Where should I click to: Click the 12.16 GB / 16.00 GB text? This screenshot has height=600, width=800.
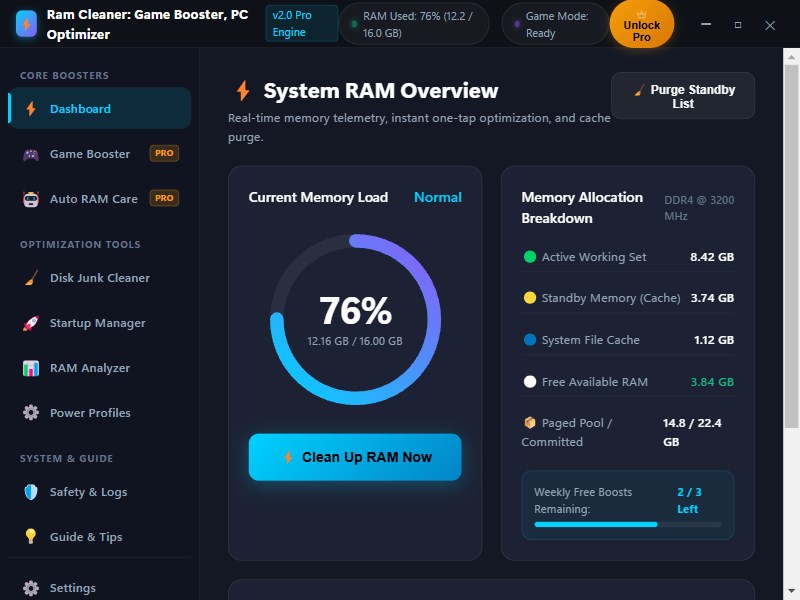[355, 341]
